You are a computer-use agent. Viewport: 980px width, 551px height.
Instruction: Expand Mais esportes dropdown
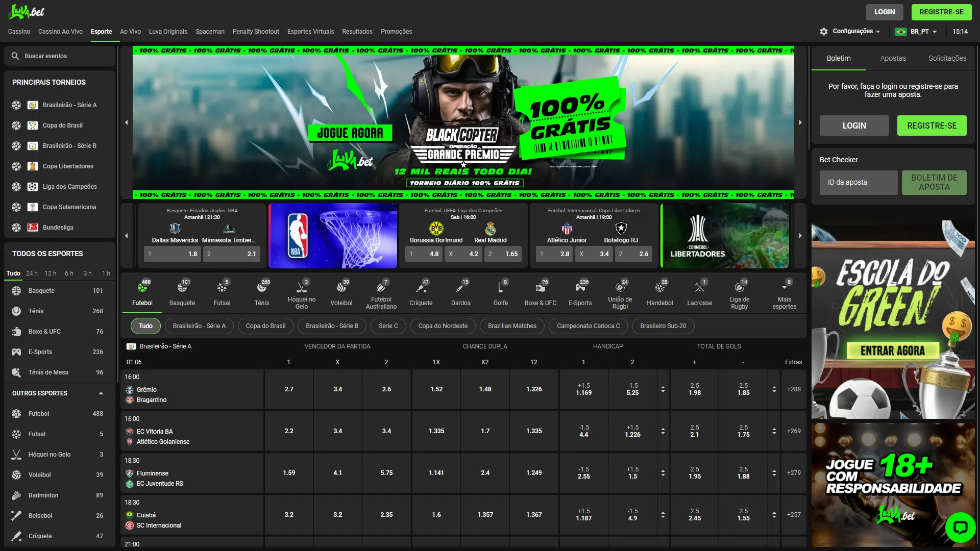[x=785, y=295]
